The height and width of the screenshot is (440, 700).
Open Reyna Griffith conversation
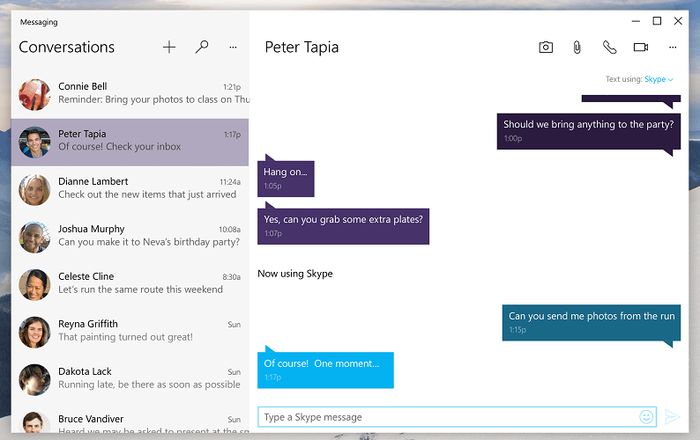[x=130, y=331]
